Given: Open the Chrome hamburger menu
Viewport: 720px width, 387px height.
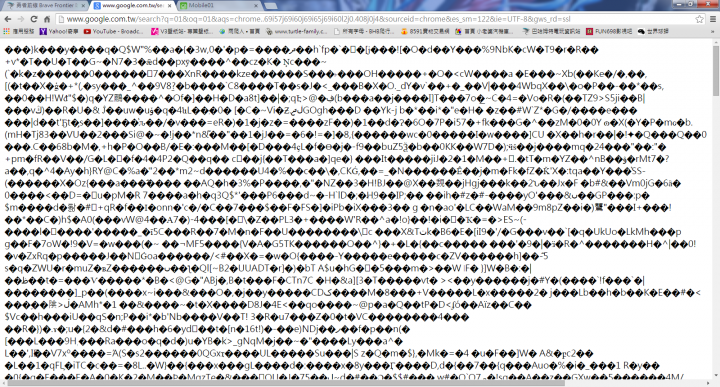Looking at the screenshot, I should [713, 19].
